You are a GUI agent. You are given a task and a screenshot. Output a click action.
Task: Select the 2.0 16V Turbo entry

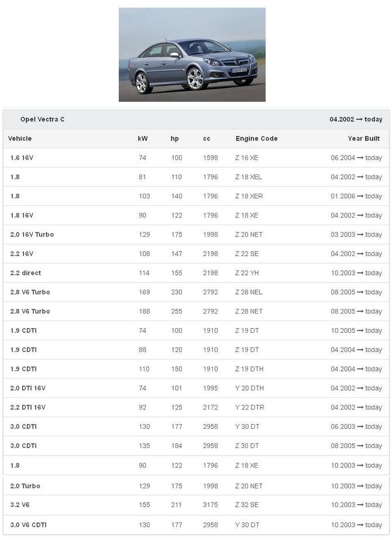coord(32,235)
